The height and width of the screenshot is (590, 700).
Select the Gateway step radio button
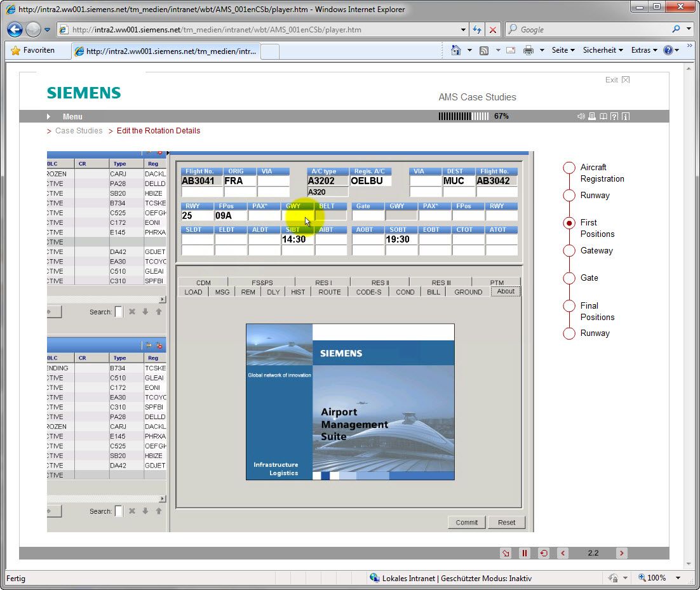click(569, 251)
